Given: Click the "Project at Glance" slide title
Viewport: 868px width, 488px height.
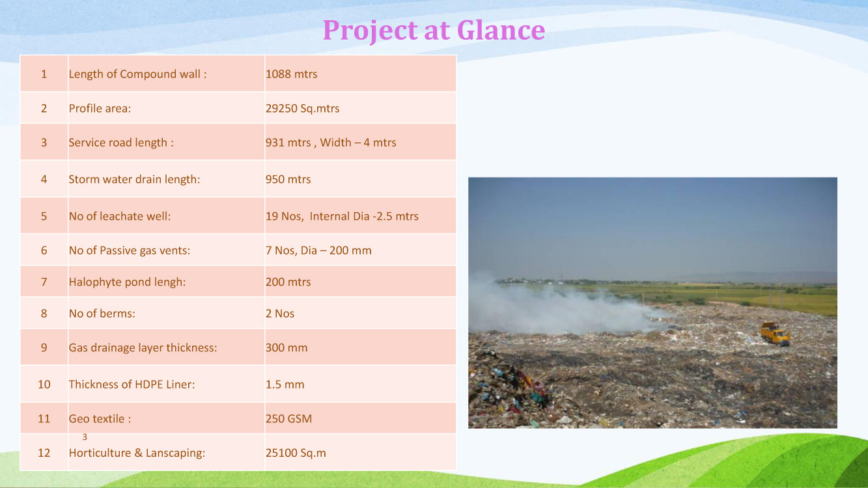Looking at the screenshot, I should pyautogui.click(x=434, y=30).
